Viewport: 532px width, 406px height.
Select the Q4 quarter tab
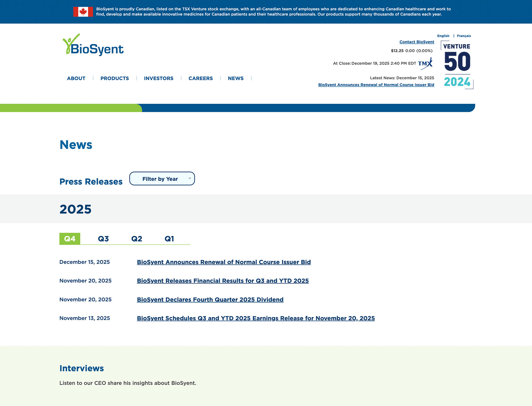(70, 239)
